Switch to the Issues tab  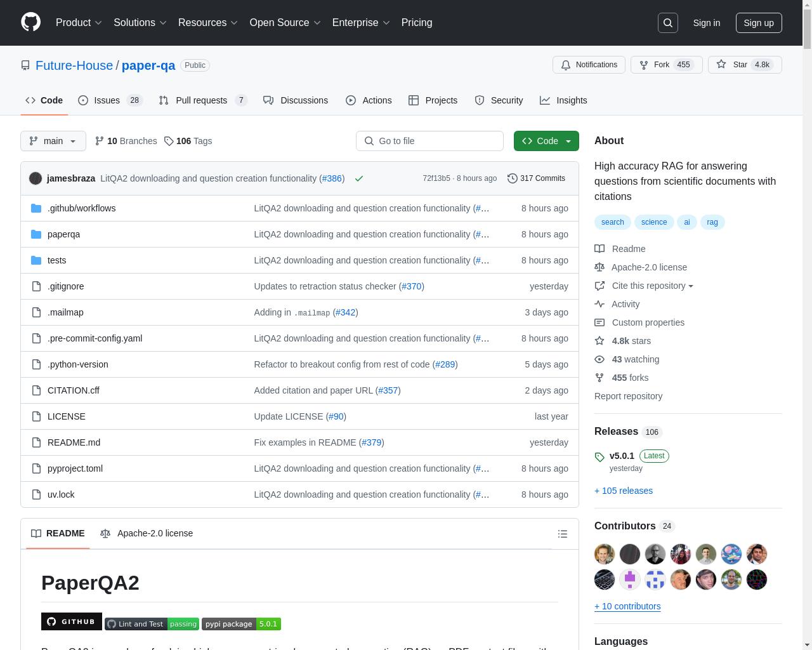[110, 100]
